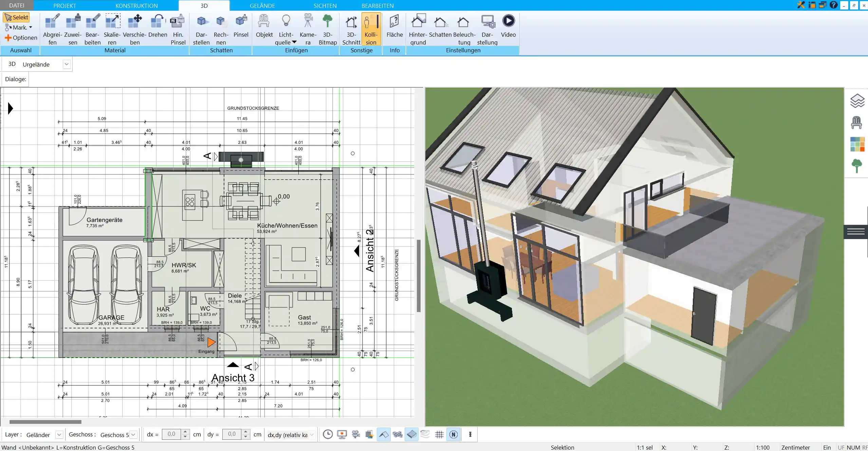This screenshot has width=868, height=451.
Task: Select the 3D ribbon tab
Action: (x=204, y=5)
